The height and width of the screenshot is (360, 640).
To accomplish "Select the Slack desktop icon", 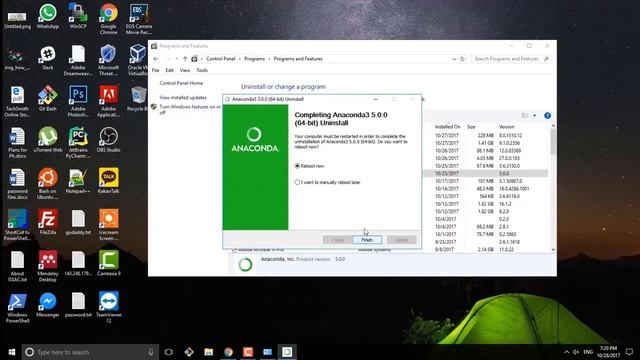I will 48,58.
